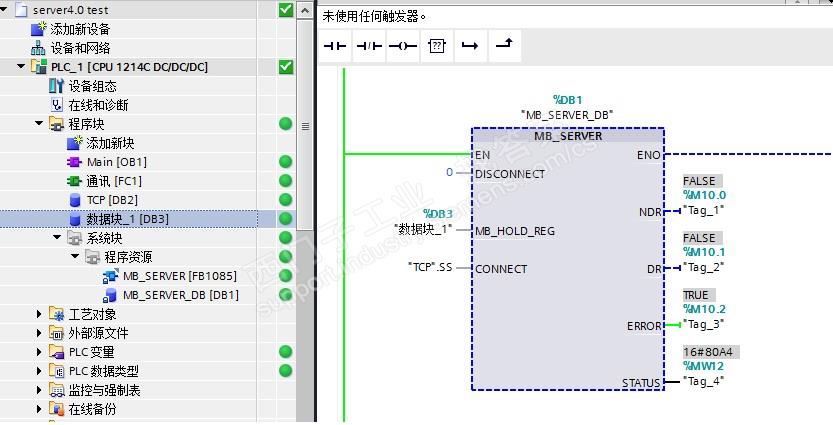Collapse the PLC_1 device node

(x=21, y=67)
